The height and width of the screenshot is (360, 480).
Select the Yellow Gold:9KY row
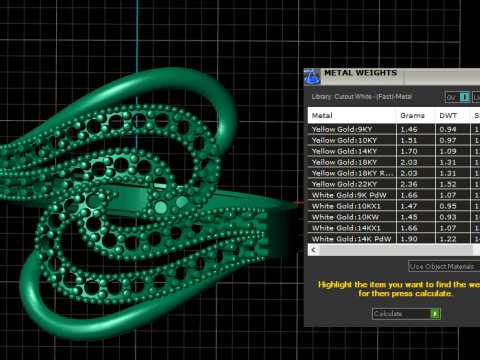[393, 129]
